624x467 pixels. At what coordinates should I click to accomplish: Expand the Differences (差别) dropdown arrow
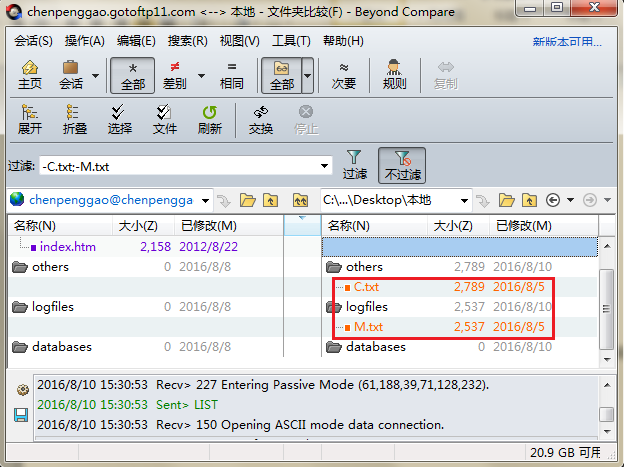pyautogui.click(x=201, y=76)
